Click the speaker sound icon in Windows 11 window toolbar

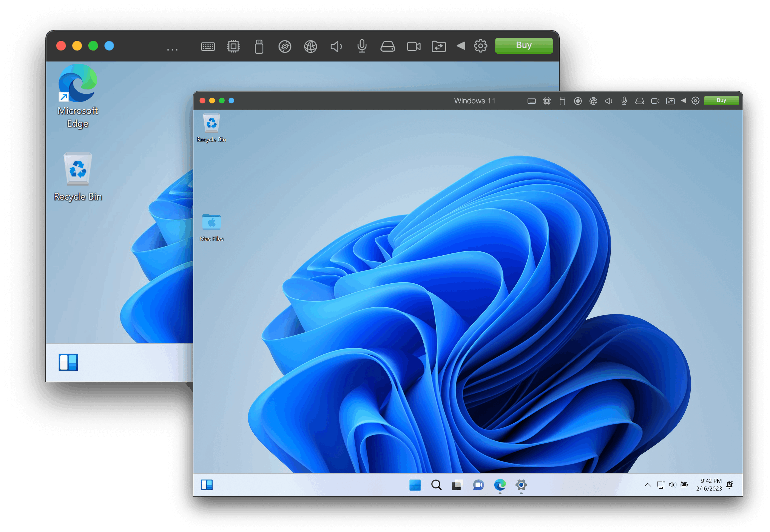pyautogui.click(x=608, y=101)
